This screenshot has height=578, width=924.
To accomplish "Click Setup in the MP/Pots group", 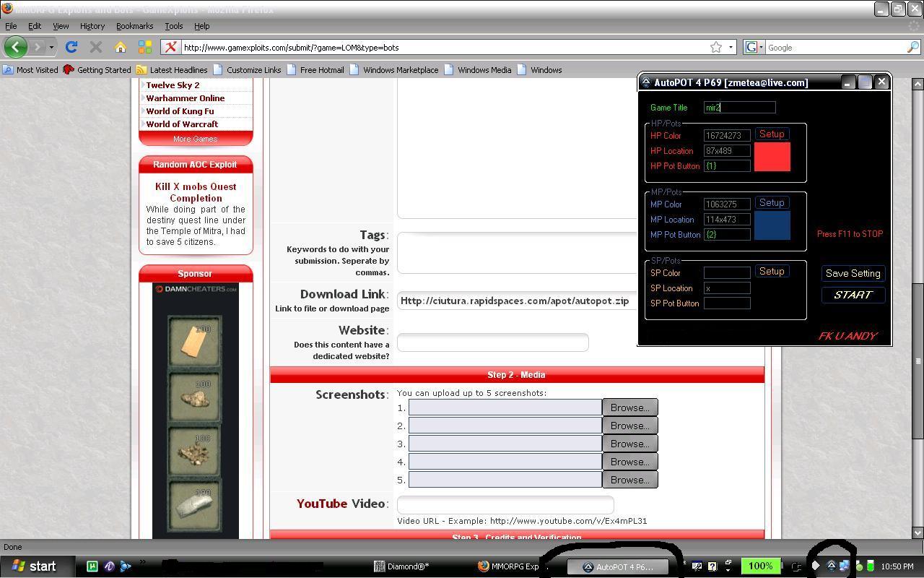I will tap(772, 203).
